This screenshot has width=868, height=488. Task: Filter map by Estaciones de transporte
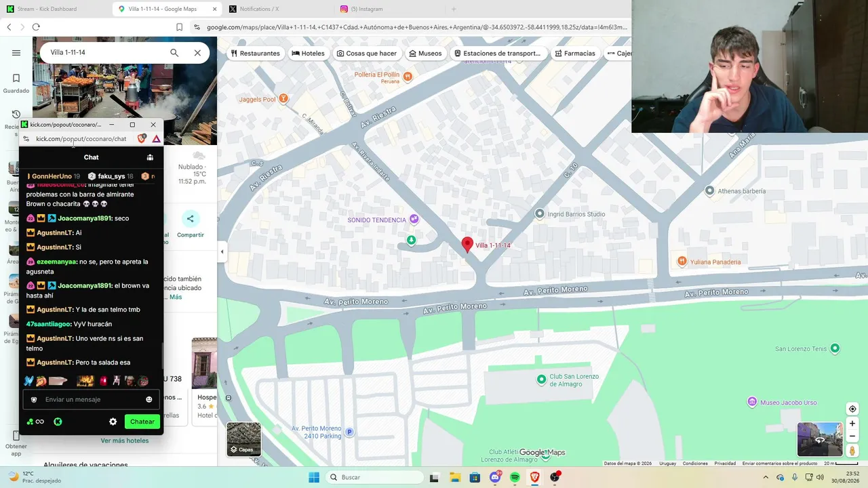click(498, 54)
